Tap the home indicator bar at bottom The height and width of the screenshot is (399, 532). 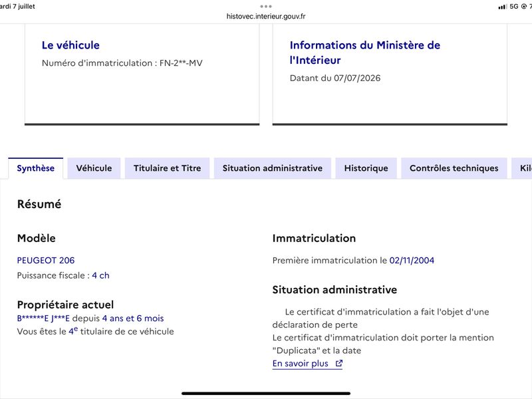[x=266, y=394]
